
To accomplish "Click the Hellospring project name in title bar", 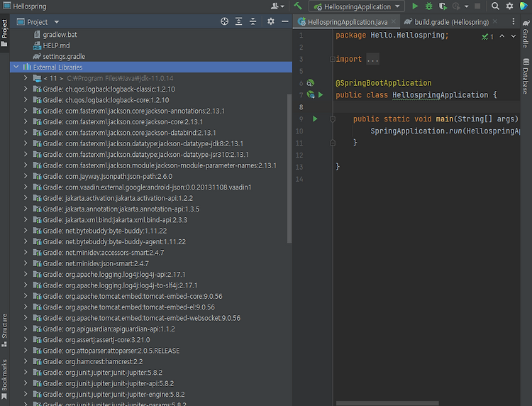I will [30, 6].
